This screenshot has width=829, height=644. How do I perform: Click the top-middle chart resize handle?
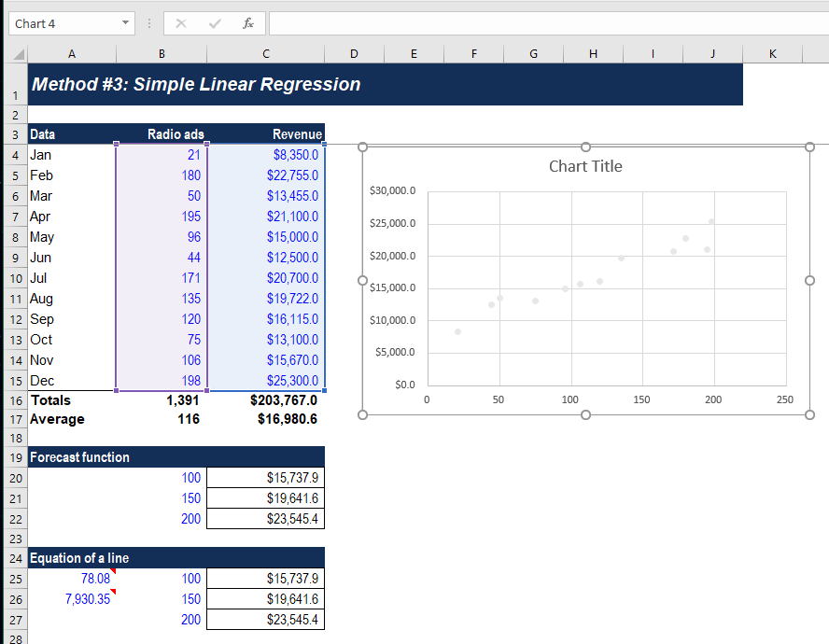pyautogui.click(x=585, y=147)
